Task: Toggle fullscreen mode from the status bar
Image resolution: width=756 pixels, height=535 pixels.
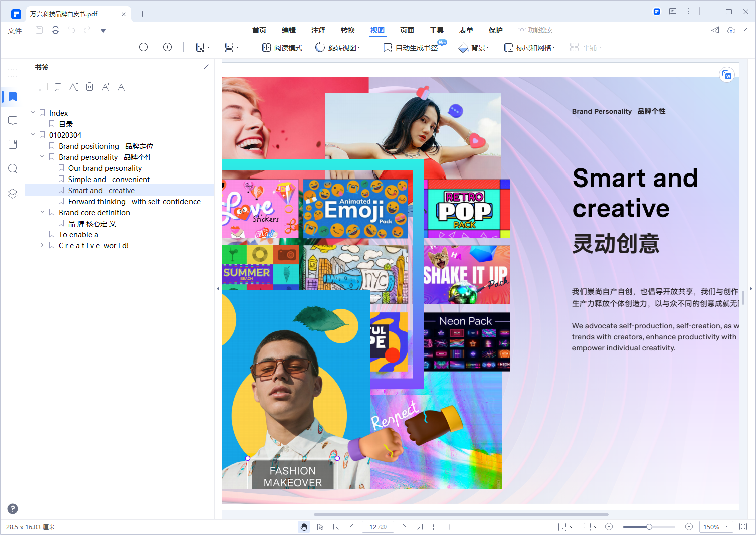Action: (x=743, y=527)
